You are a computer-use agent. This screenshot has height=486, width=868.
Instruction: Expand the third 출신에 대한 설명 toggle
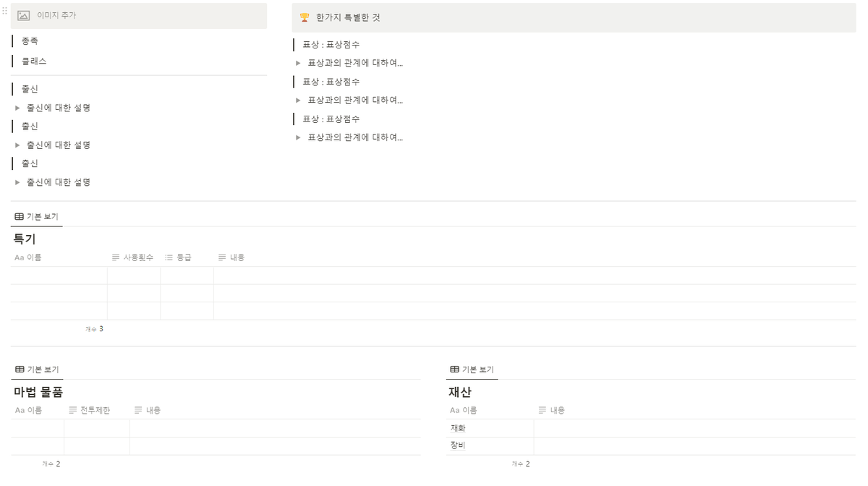pyautogui.click(x=17, y=183)
